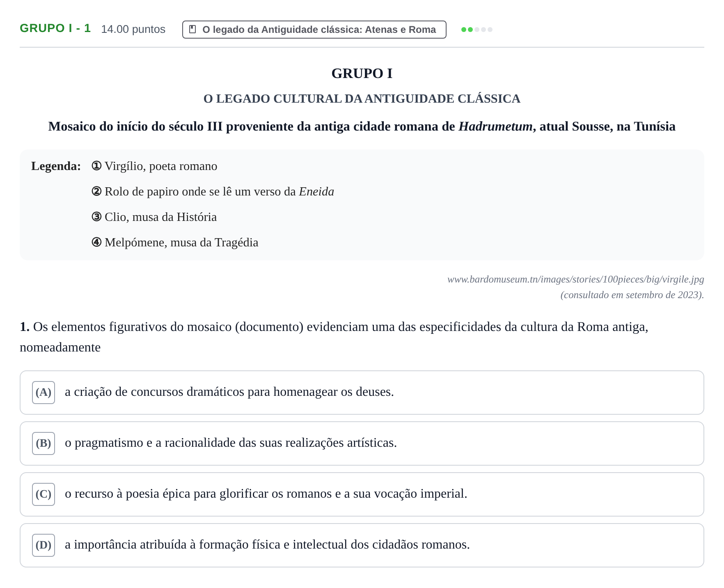Click 'O LEGADO CULTURAL DA ANTIGUIDADE CLÁSSICA' subtitle

(362, 99)
